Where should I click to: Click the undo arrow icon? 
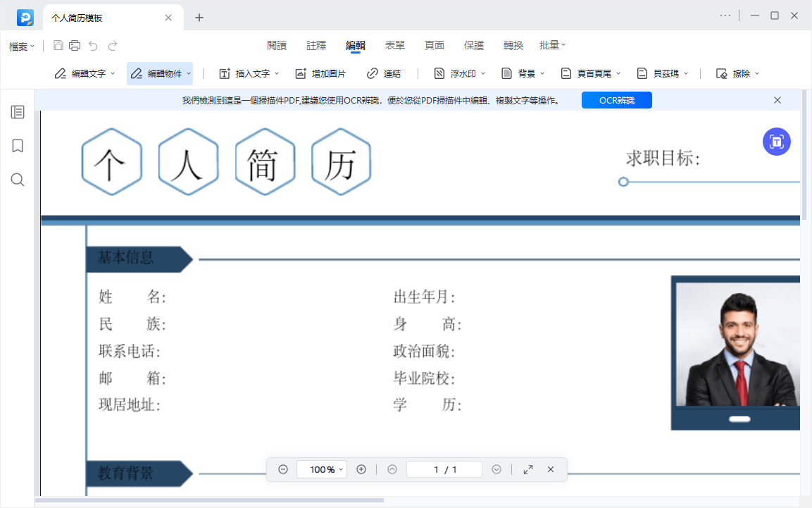tap(93, 45)
